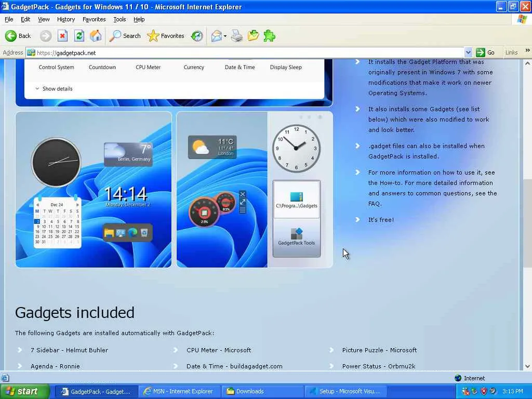Image resolution: width=532 pixels, height=399 pixels.
Task: Click '7 Sidebar - Helmut Buhler' entry
Action: tap(69, 350)
